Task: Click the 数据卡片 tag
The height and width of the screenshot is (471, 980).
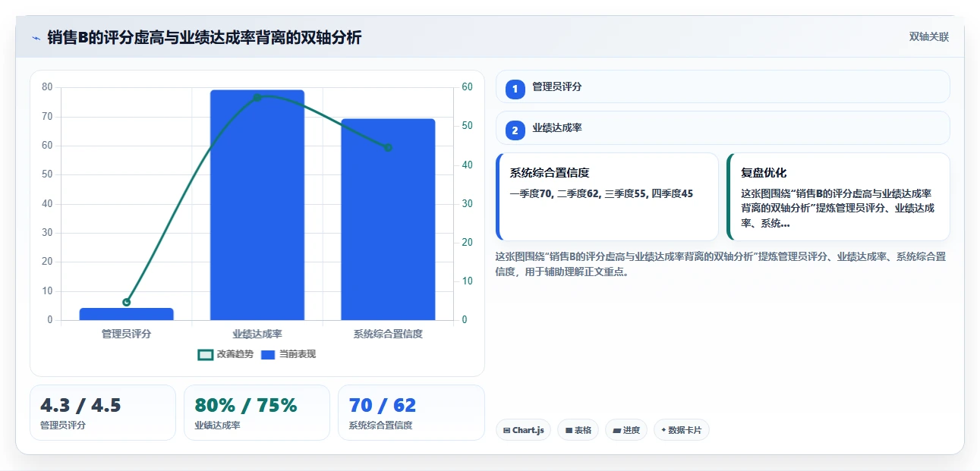Action: tap(682, 430)
